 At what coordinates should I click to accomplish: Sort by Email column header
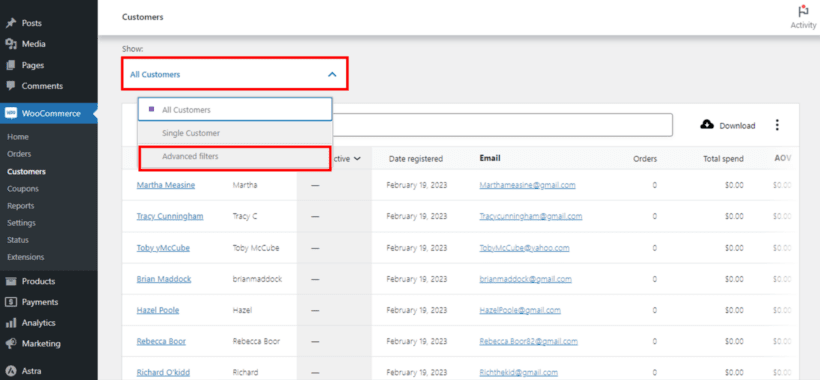click(490, 158)
